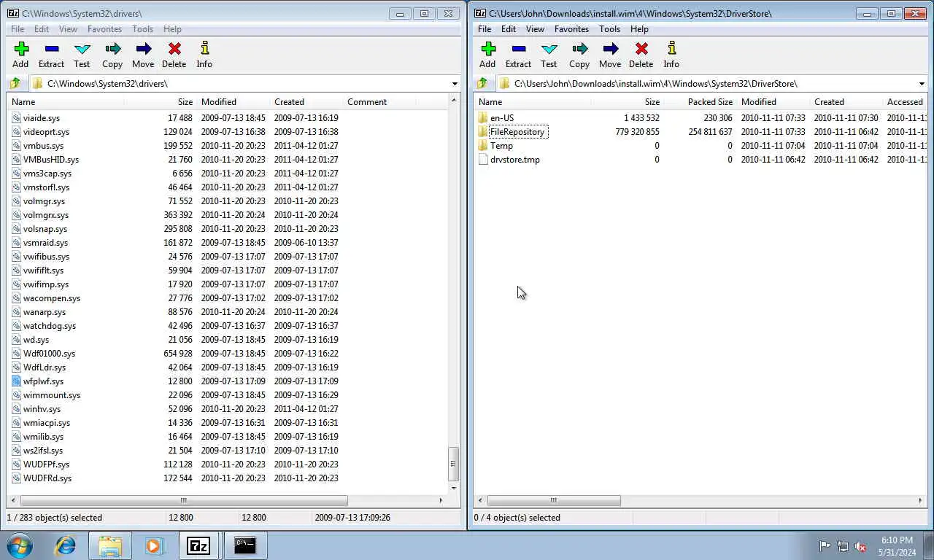
Task: Select viaide.sys in the list
Action: 42,118
